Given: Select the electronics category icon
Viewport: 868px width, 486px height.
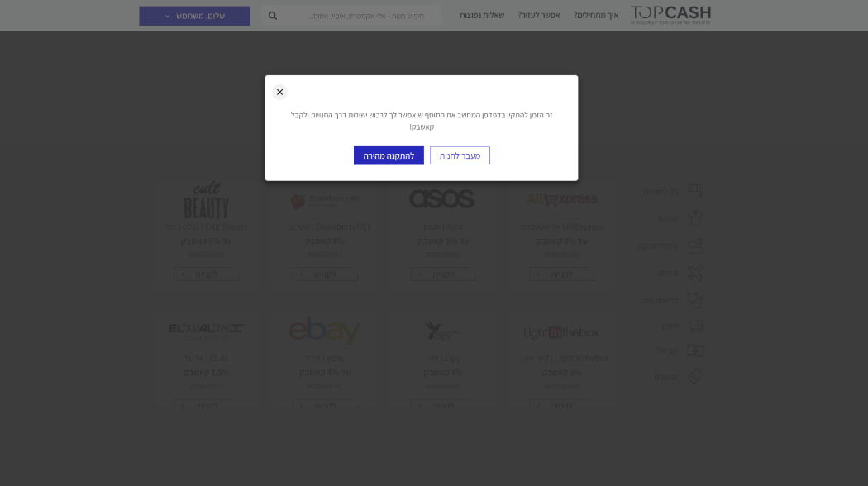Looking at the screenshot, I should (695, 245).
